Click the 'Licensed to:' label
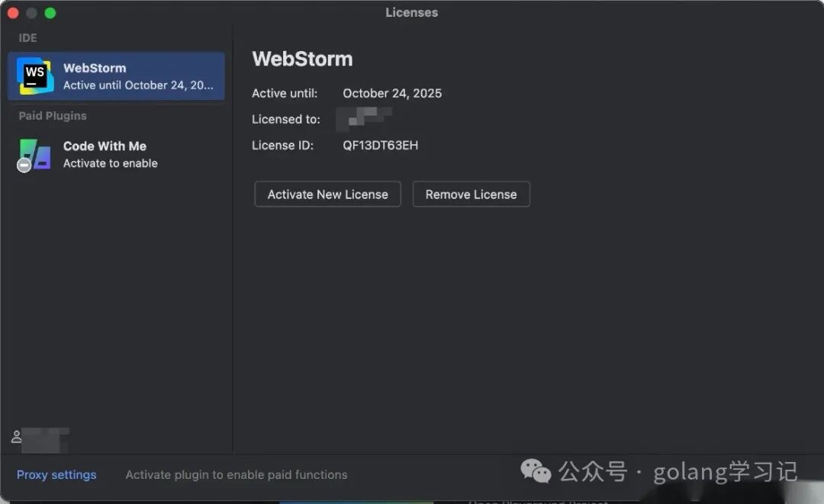This screenshot has height=504, width=824. click(286, 119)
